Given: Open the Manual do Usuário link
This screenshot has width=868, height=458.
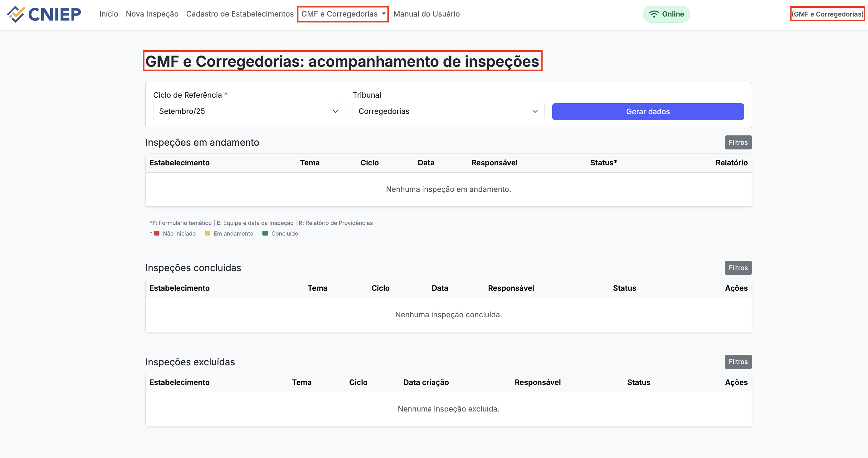Looking at the screenshot, I should click(x=426, y=14).
